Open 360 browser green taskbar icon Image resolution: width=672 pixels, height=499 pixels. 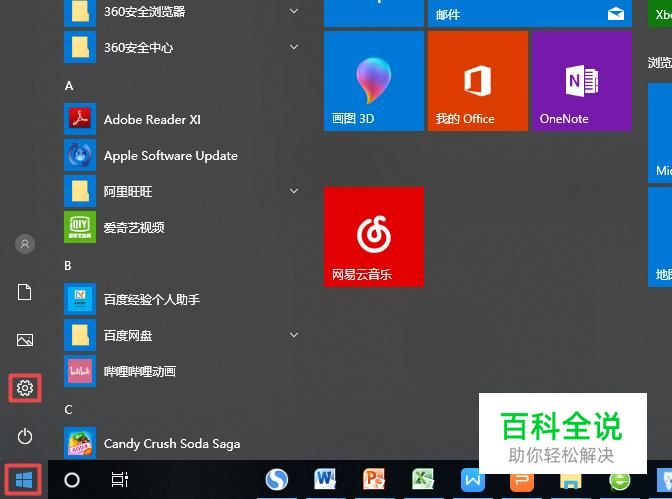pyautogui.click(x=620, y=483)
